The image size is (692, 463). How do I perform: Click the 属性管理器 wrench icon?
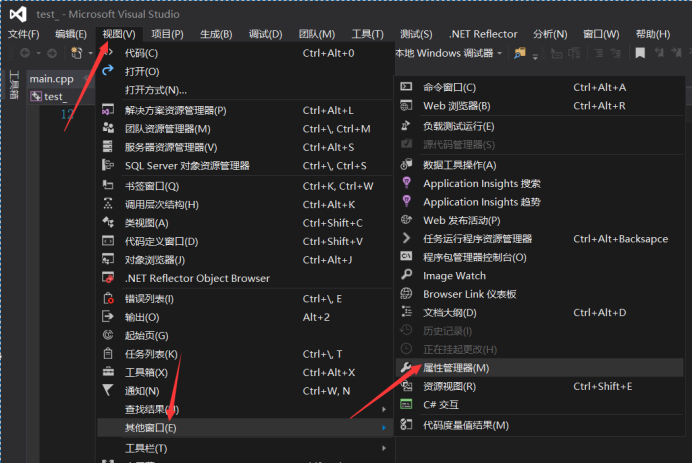pos(406,367)
